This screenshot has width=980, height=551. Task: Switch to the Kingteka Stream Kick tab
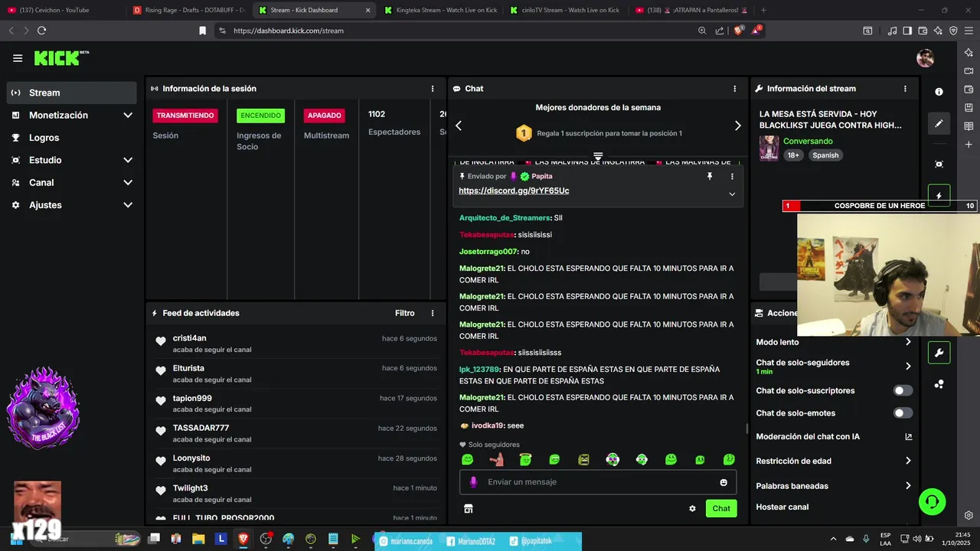[440, 10]
